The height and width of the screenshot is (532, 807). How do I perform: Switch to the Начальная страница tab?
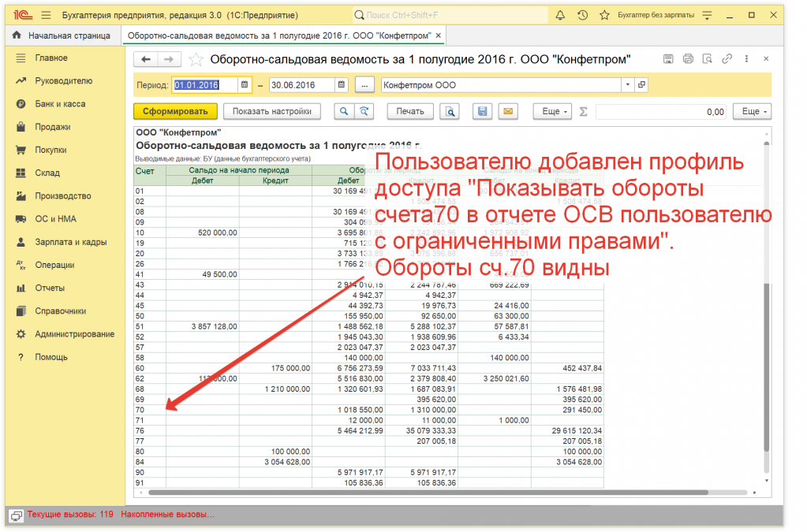pos(63,35)
